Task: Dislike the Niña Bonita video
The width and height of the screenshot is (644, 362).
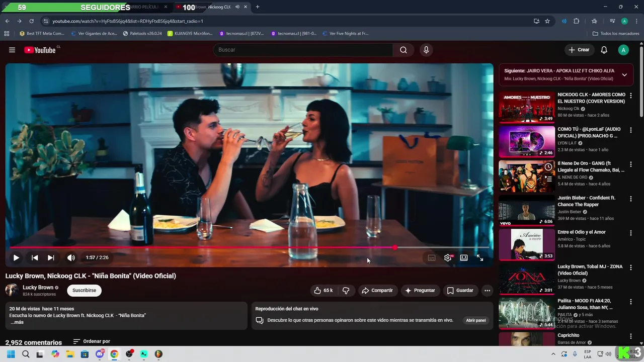Action: point(346,290)
